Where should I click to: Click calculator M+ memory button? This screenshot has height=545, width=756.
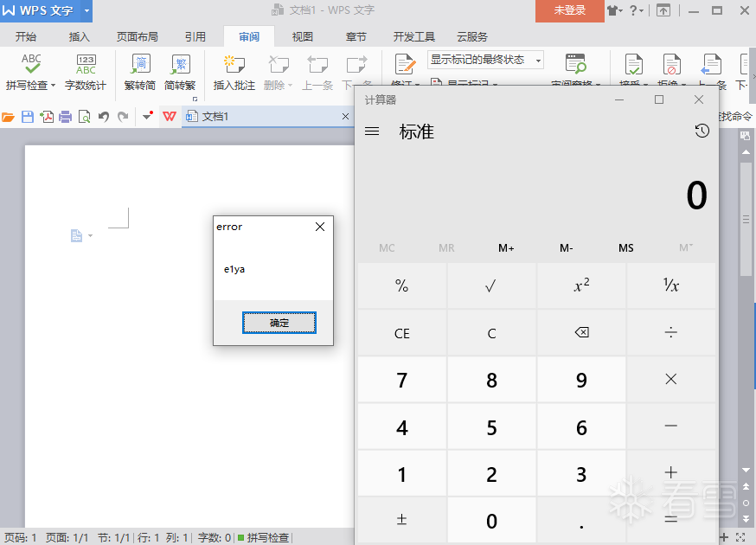[x=506, y=248]
